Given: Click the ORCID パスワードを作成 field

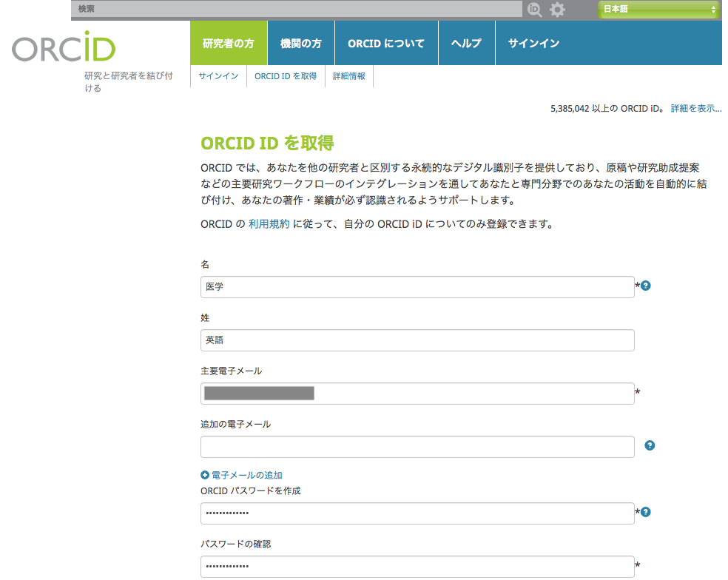Looking at the screenshot, I should [417, 513].
